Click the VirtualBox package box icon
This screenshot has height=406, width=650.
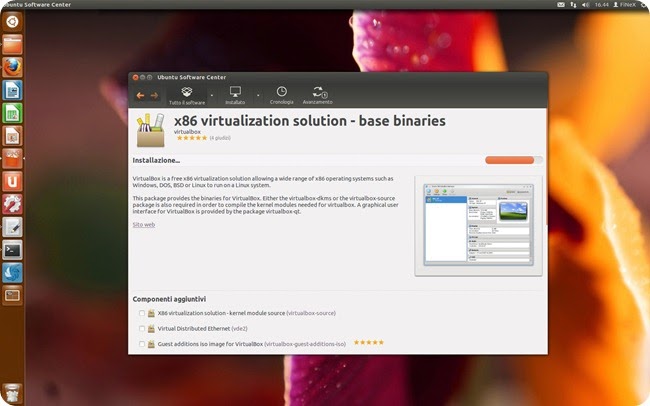pos(151,130)
